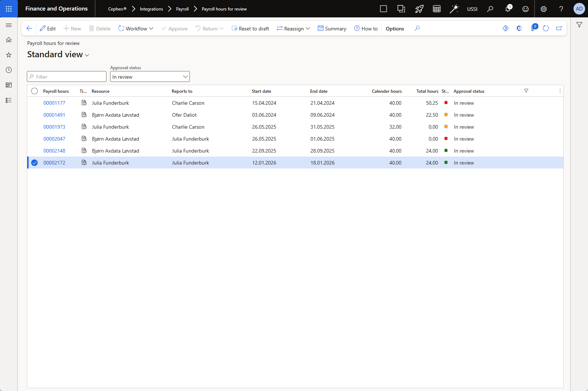Image resolution: width=588 pixels, height=391 pixels.
Task: Toggle the select-all rows circle
Action: pos(34,91)
